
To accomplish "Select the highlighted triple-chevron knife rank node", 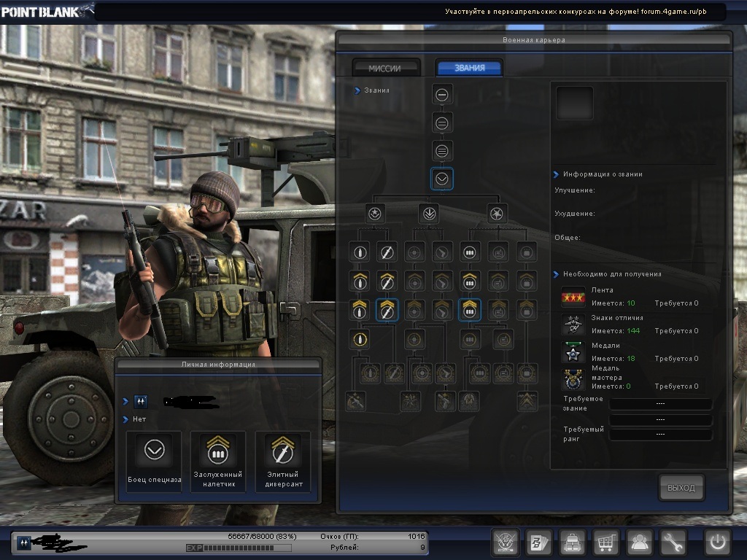I will point(387,309).
